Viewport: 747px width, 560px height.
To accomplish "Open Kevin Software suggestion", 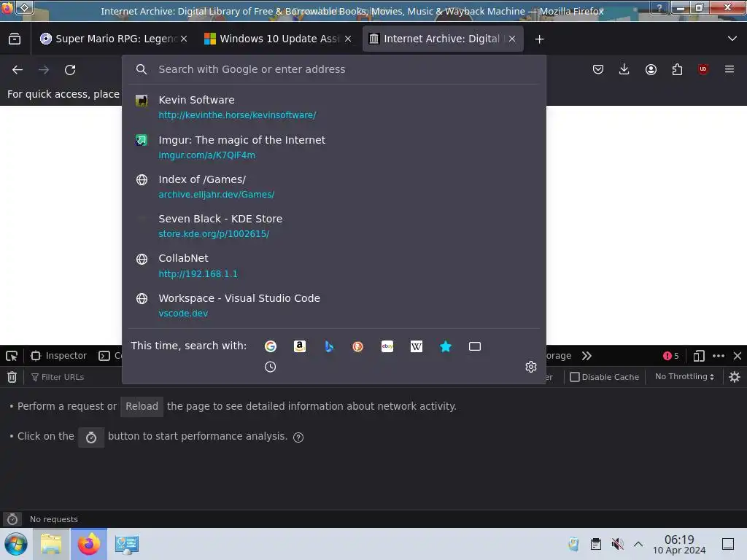I will tap(334, 106).
